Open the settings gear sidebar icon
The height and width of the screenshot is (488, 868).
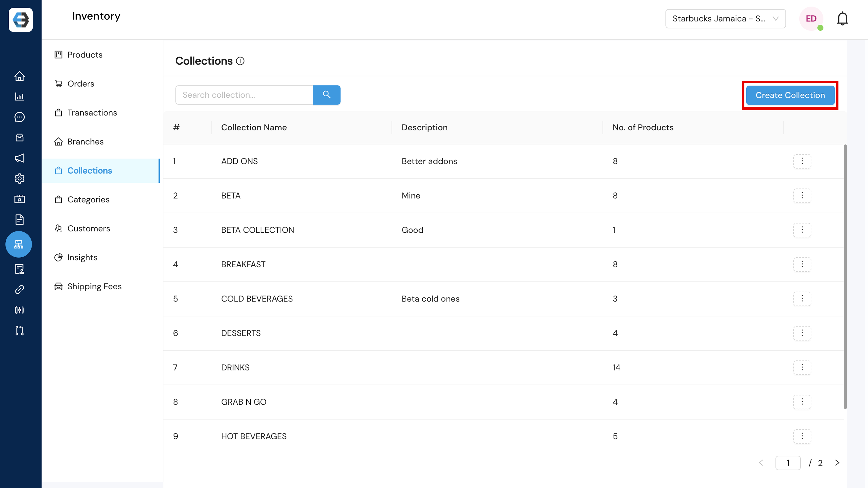(x=20, y=178)
